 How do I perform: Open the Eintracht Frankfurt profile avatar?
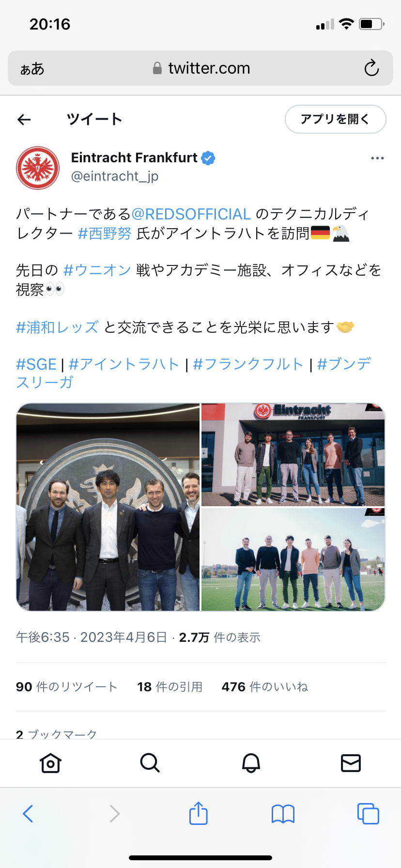click(38, 168)
